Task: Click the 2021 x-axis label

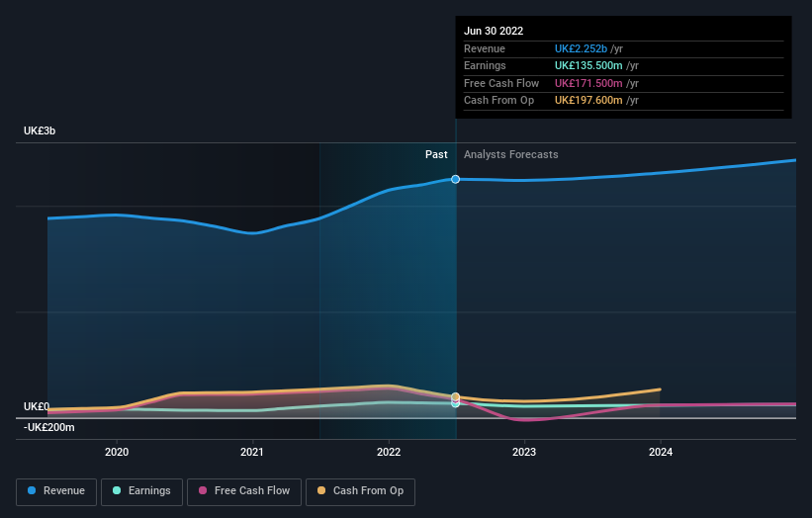Action: tap(252, 452)
